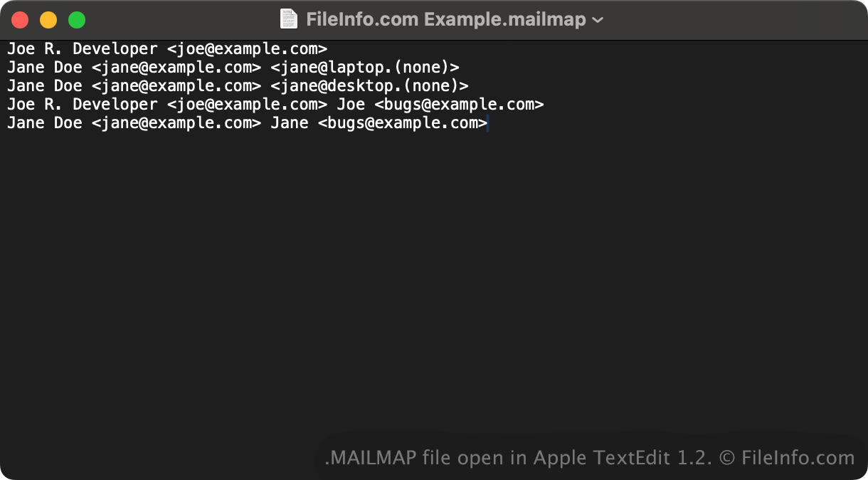This screenshot has height=480, width=868.
Task: Click the jane@laptop.(none) email text
Action: click(x=365, y=68)
